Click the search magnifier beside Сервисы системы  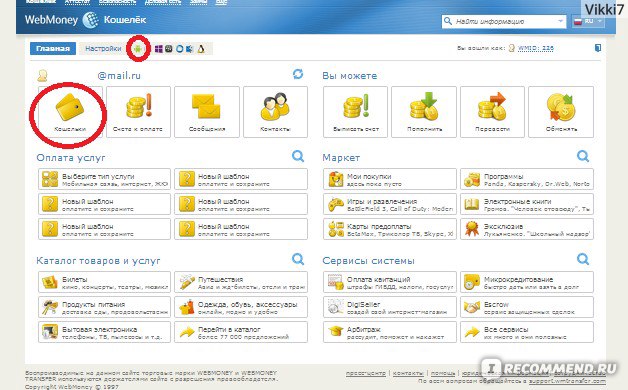(583, 259)
